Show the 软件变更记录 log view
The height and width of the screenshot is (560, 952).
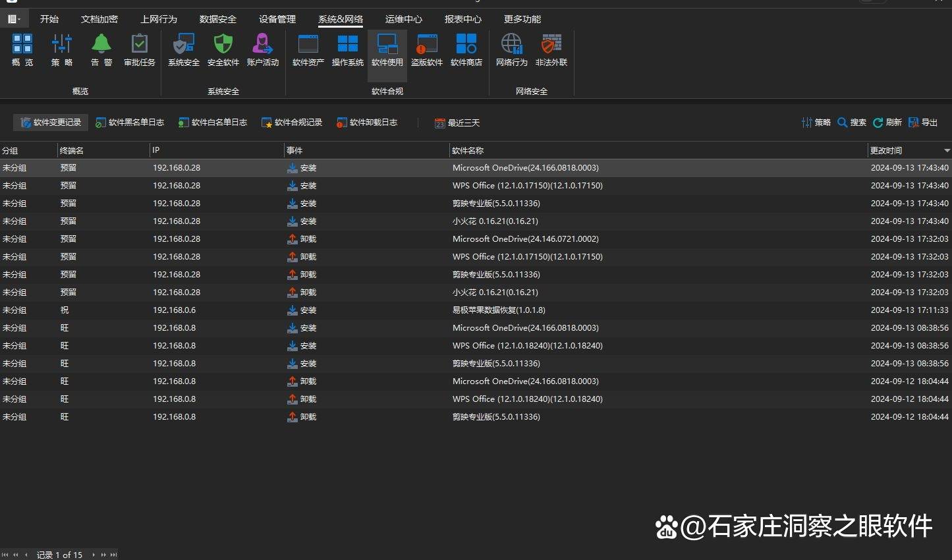[x=51, y=123]
